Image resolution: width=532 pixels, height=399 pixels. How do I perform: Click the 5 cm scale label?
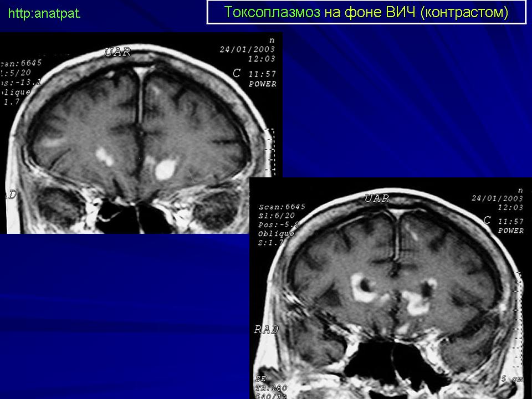[513, 379]
